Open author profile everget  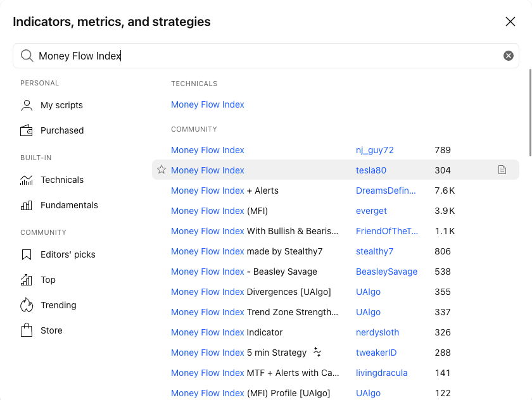[x=371, y=211]
